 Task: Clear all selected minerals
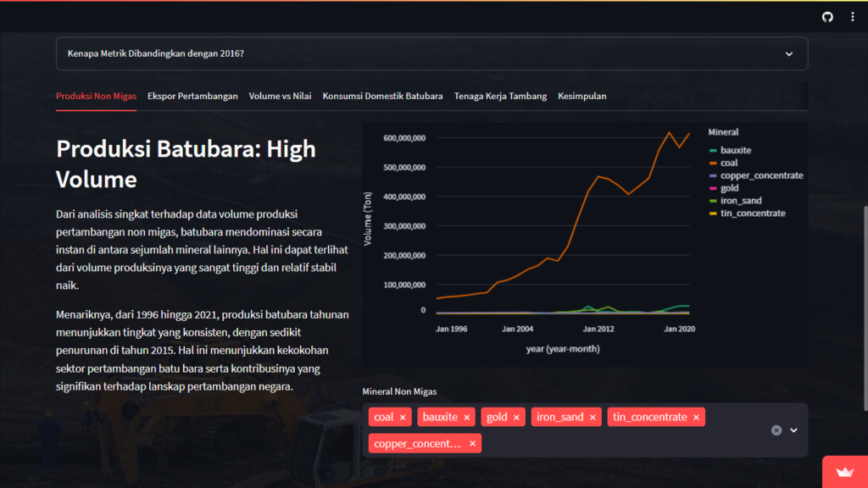pos(776,430)
